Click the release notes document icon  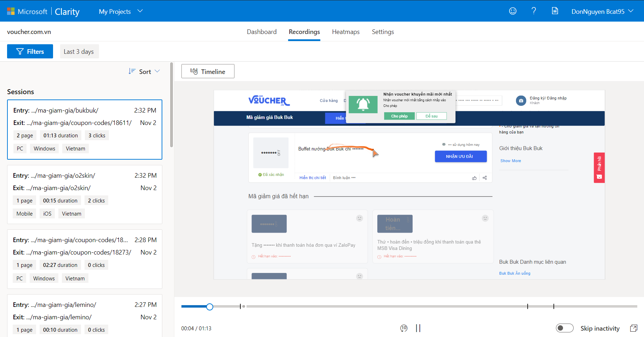click(x=555, y=11)
